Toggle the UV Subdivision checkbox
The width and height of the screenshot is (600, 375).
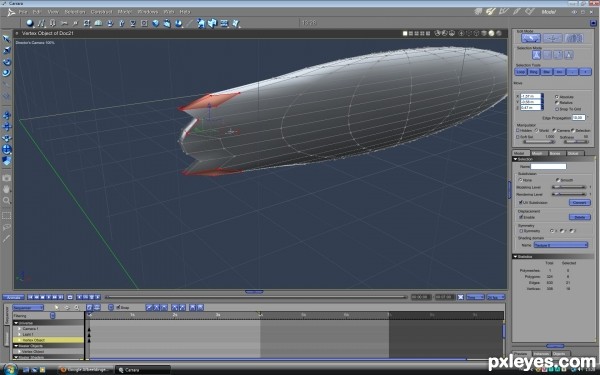(520, 202)
